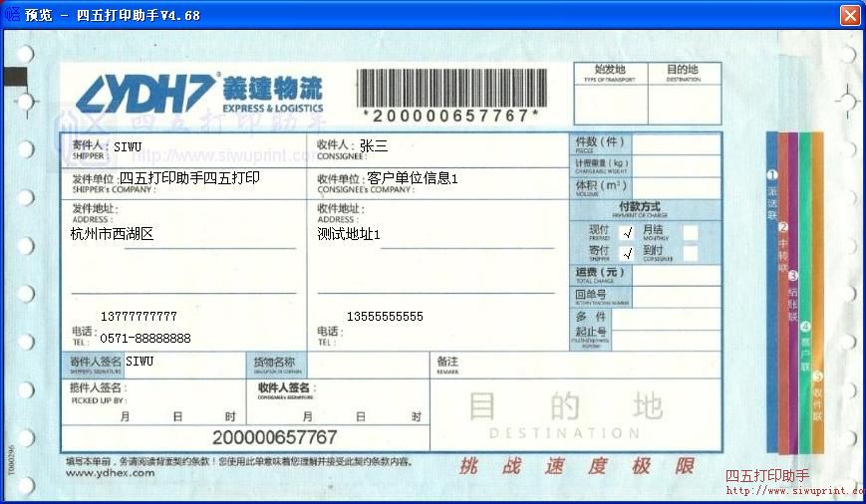Click the 运费 total charge field
The image size is (866, 504).
coord(675,274)
